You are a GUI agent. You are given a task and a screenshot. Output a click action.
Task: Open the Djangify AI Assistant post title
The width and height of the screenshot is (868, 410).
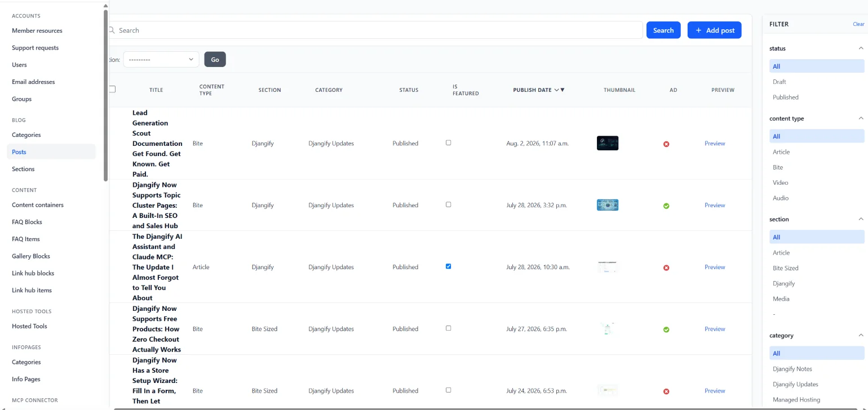[157, 267]
